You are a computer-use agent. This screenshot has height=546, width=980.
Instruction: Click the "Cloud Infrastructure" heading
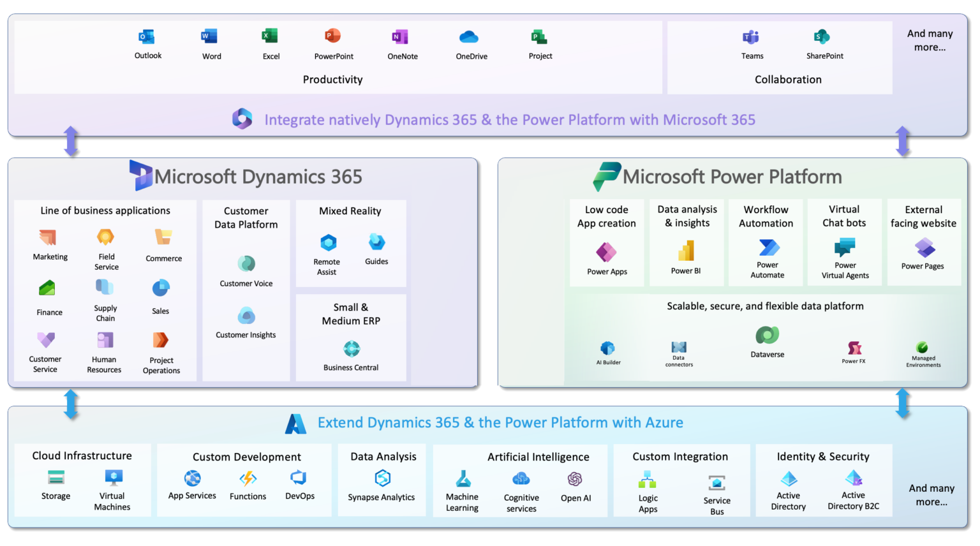click(82, 455)
